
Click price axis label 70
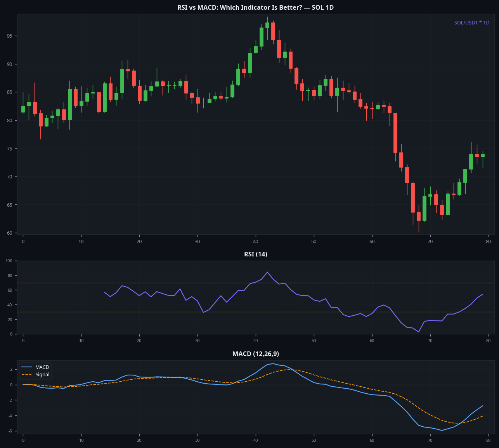tap(9, 177)
